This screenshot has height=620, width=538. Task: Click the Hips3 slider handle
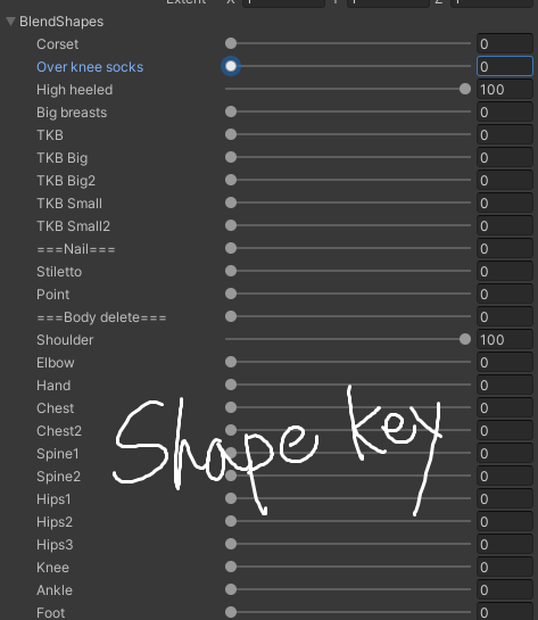tap(231, 544)
